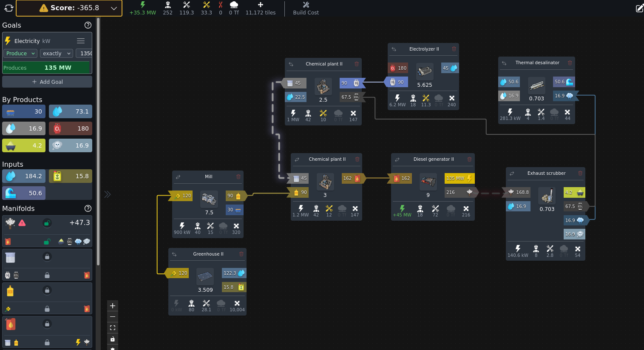This screenshot has width=644, height=350.
Task: Delete the Mill node with its trash icon
Action: pyautogui.click(x=238, y=176)
